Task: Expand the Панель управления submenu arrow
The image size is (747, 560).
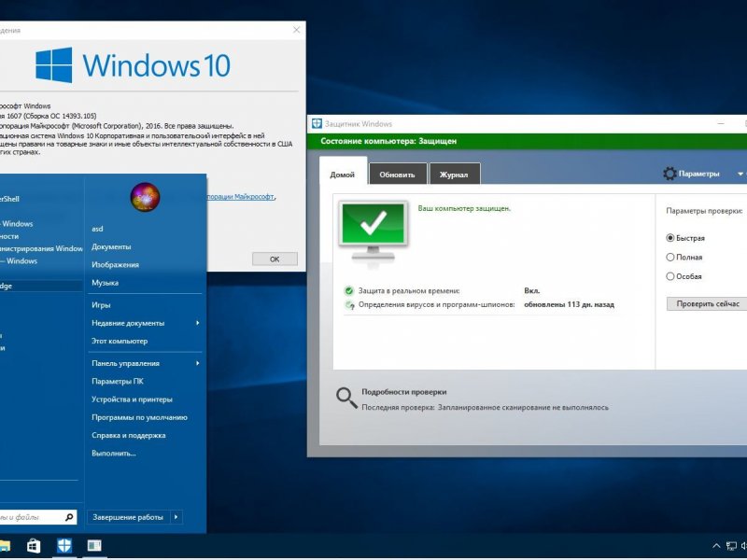Action: (x=197, y=363)
